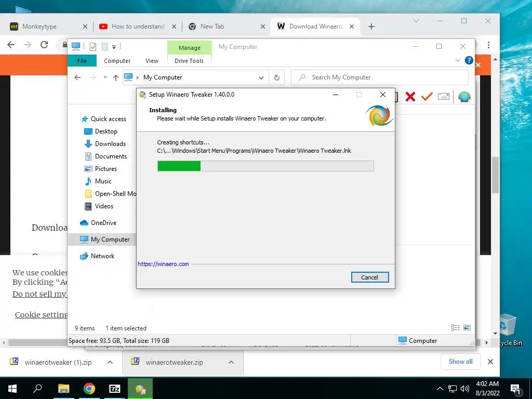Click the shell globe toolbar icon
Viewport: 532px width, 399px height.
464,97
